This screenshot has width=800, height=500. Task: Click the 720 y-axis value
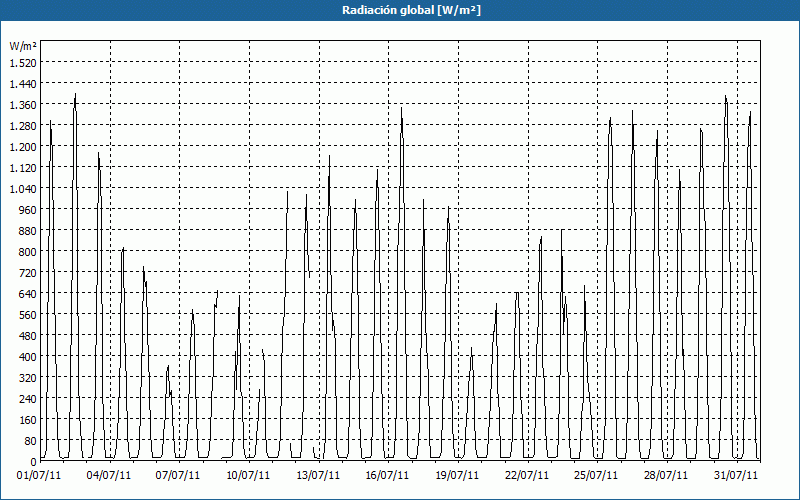tap(28, 273)
